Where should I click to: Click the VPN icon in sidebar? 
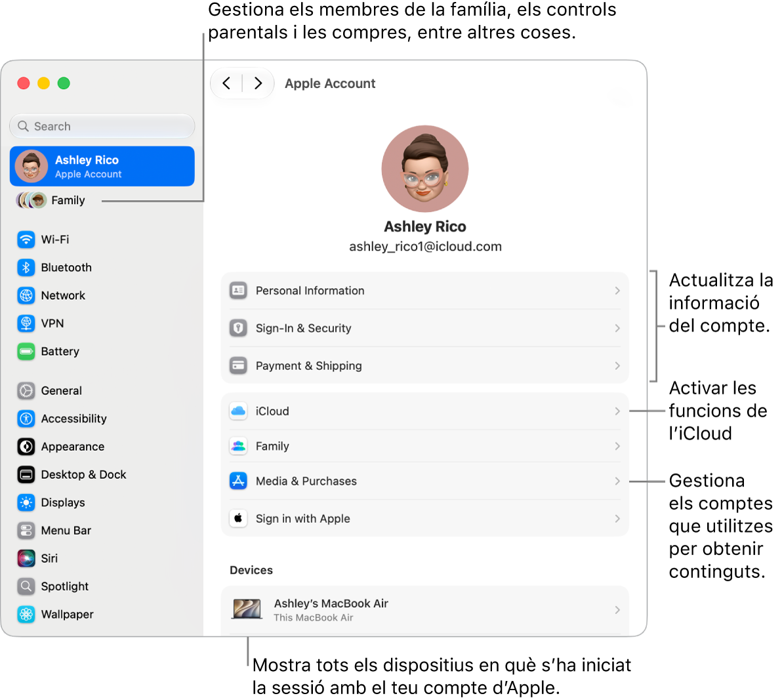click(x=26, y=323)
